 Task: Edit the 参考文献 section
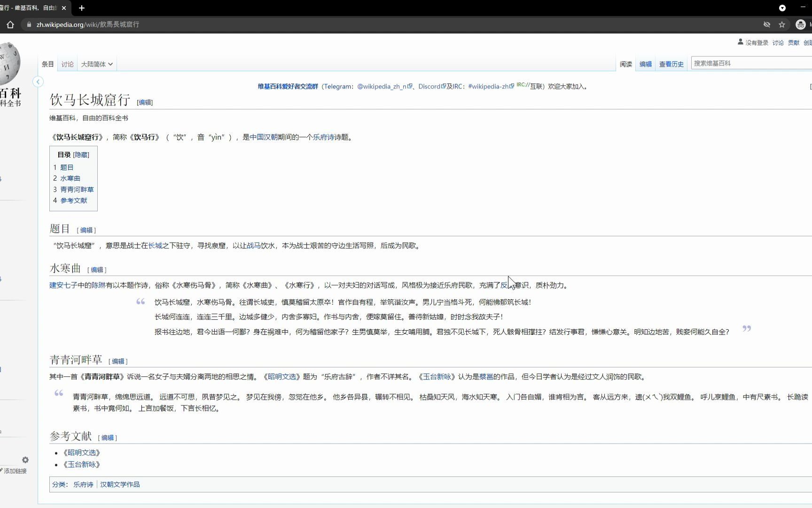coord(107,437)
